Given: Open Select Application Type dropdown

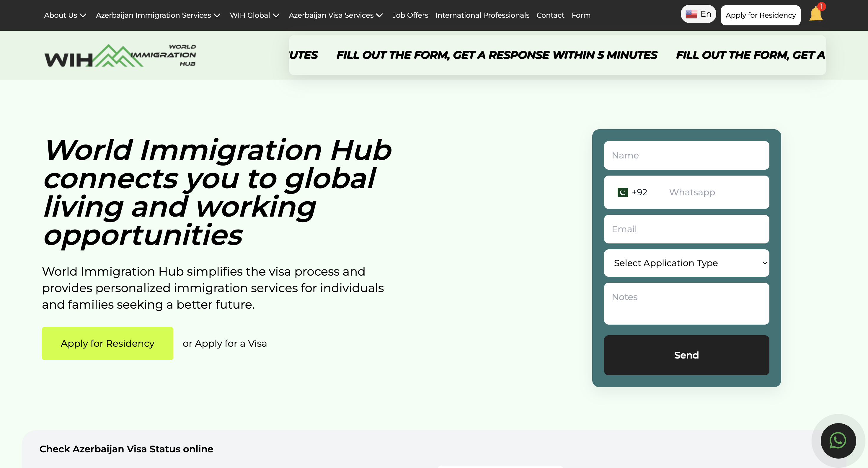Looking at the screenshot, I should point(686,263).
